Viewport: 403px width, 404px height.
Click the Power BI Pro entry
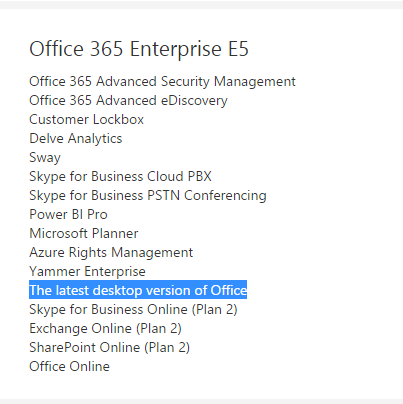point(68,214)
